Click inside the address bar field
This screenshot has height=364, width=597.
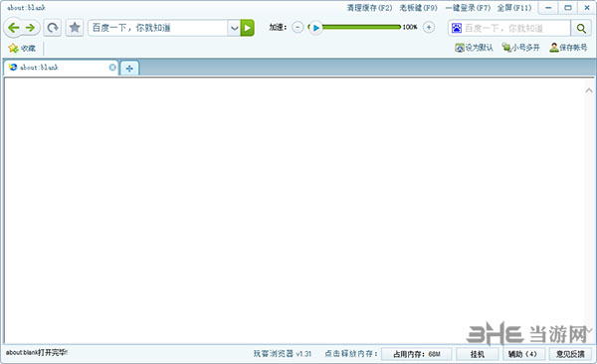click(158, 28)
